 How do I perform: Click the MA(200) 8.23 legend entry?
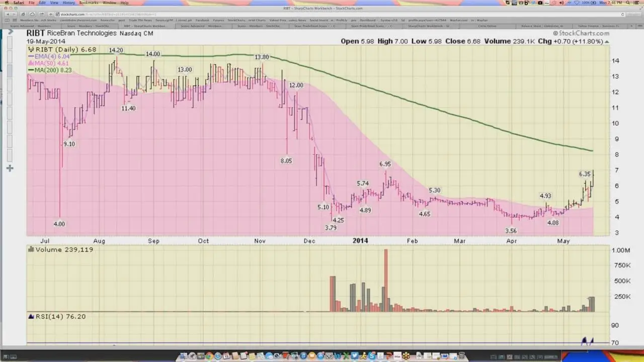point(51,70)
